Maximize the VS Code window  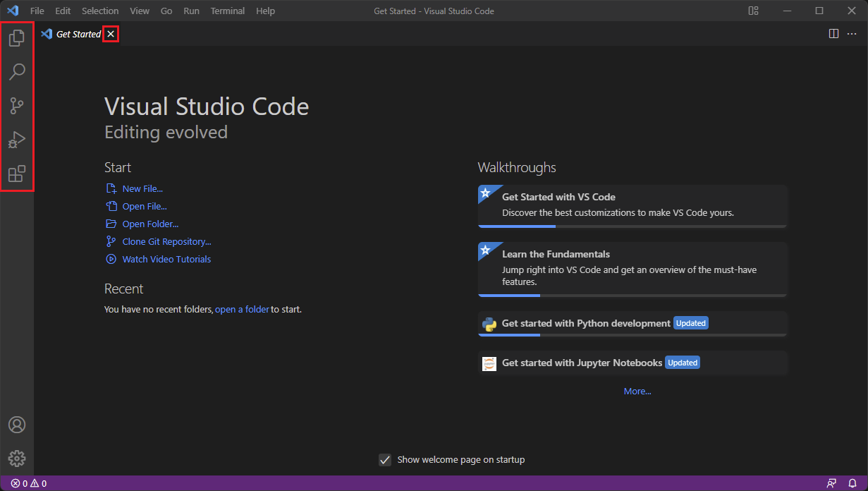(x=819, y=11)
